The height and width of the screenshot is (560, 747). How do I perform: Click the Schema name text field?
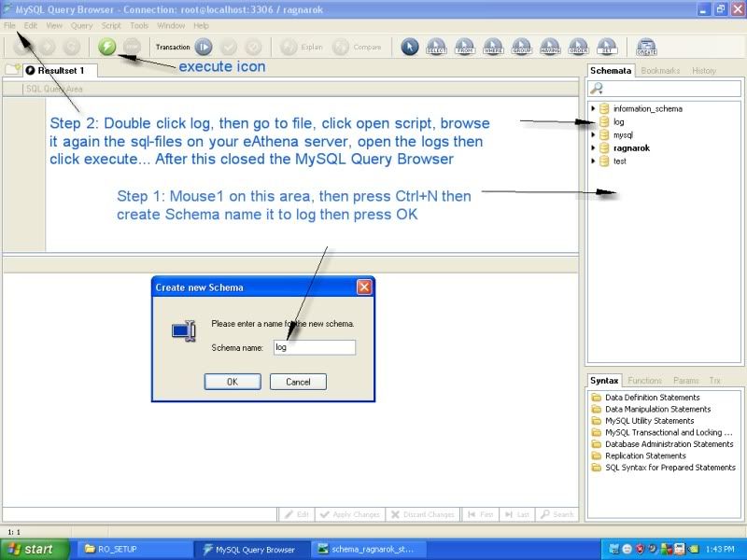click(x=315, y=347)
